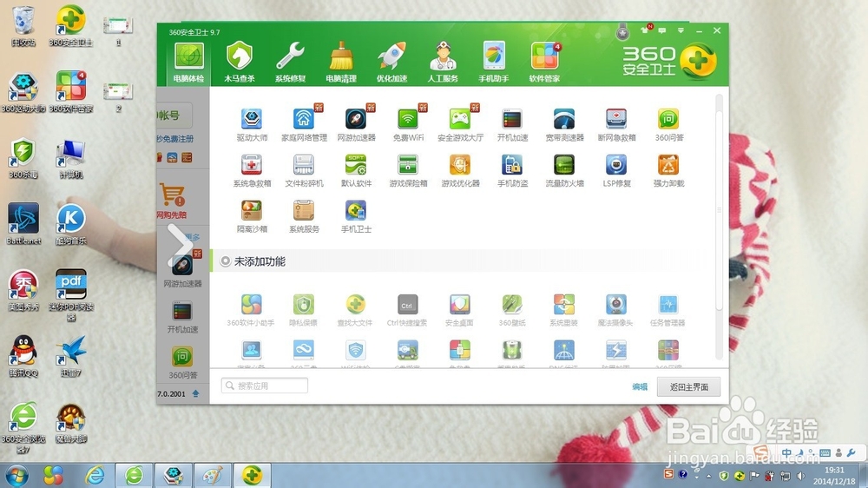868x488 pixels.
Task: Open the 驱动大师 tool
Action: 252,125
